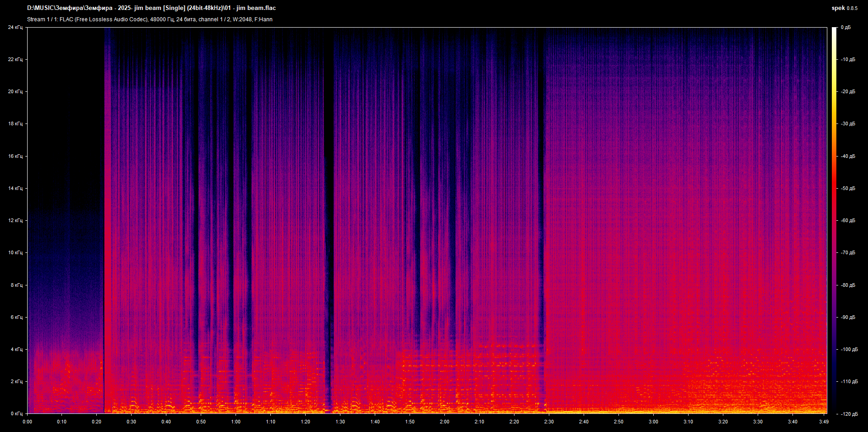Click the 0:20 time axis label
The height and width of the screenshot is (432, 868).
[97, 422]
